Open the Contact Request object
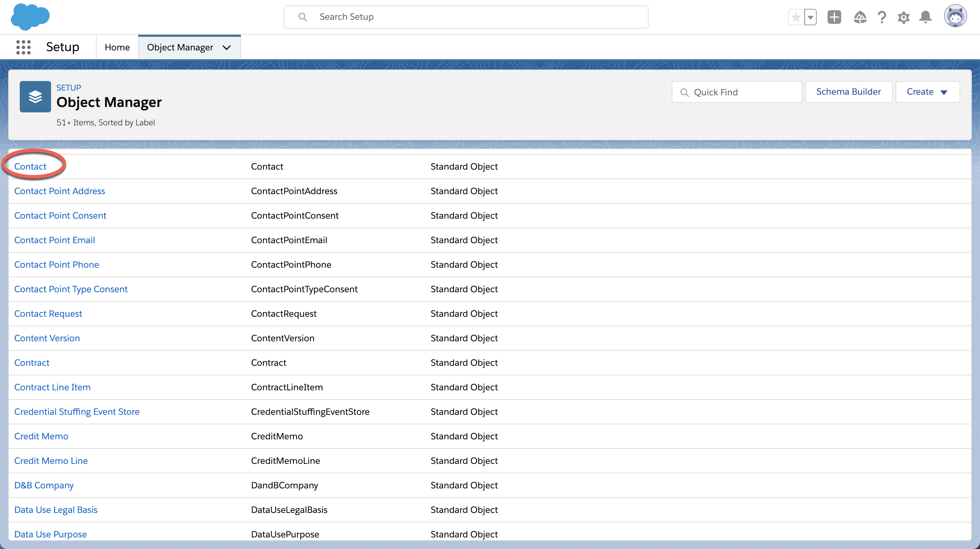 click(x=48, y=314)
